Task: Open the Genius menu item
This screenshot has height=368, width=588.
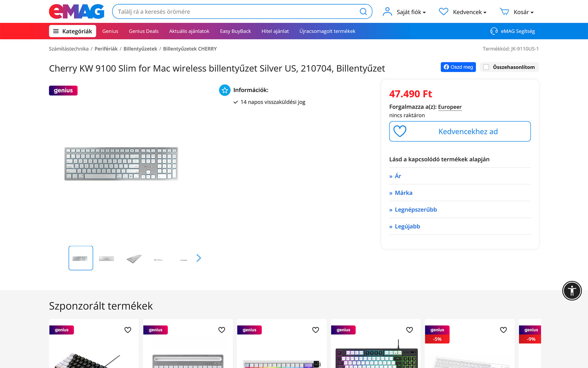Action: (x=110, y=31)
